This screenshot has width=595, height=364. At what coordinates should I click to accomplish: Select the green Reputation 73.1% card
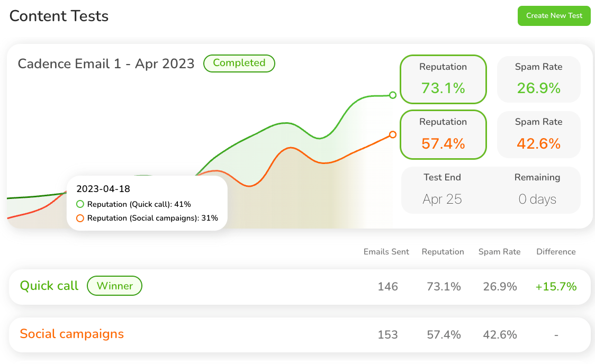[x=443, y=79]
